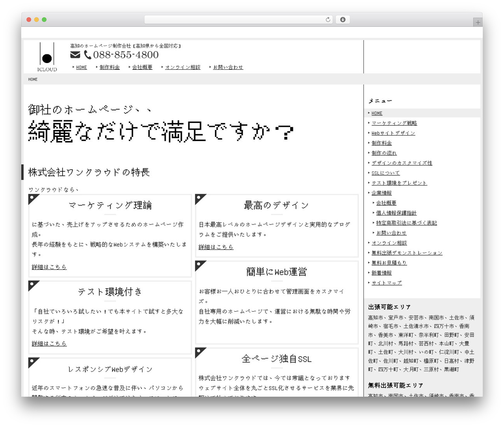This screenshot has height=427, width=504.
Task: Click the 綺麗なだけで満足ですか? headline
Action: pos(161,132)
